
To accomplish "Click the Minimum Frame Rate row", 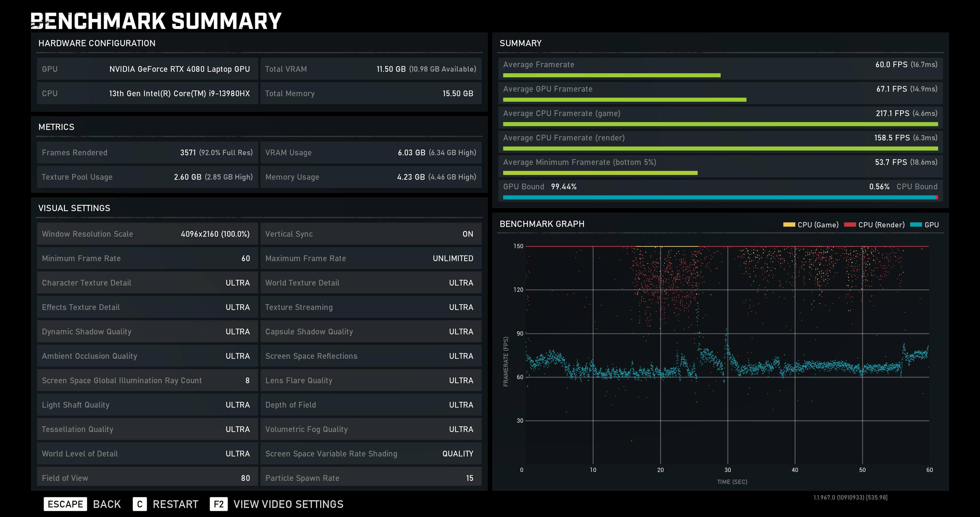I will [x=147, y=258].
